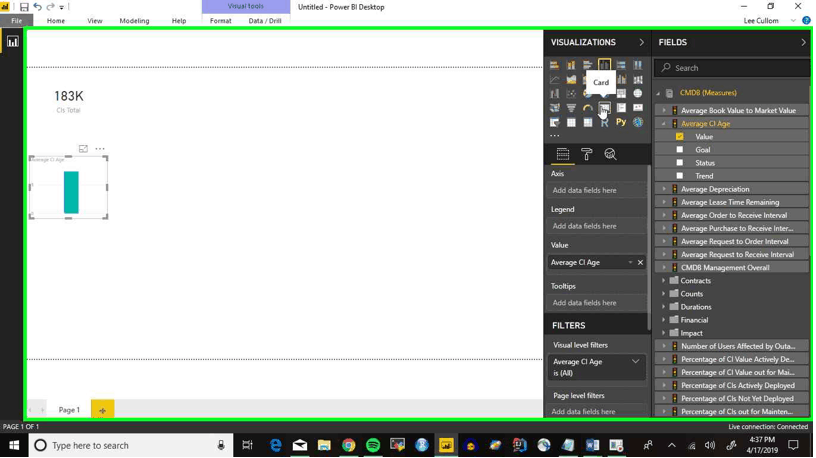
Task: Select the Ribbon chart visual
Action: click(x=638, y=80)
